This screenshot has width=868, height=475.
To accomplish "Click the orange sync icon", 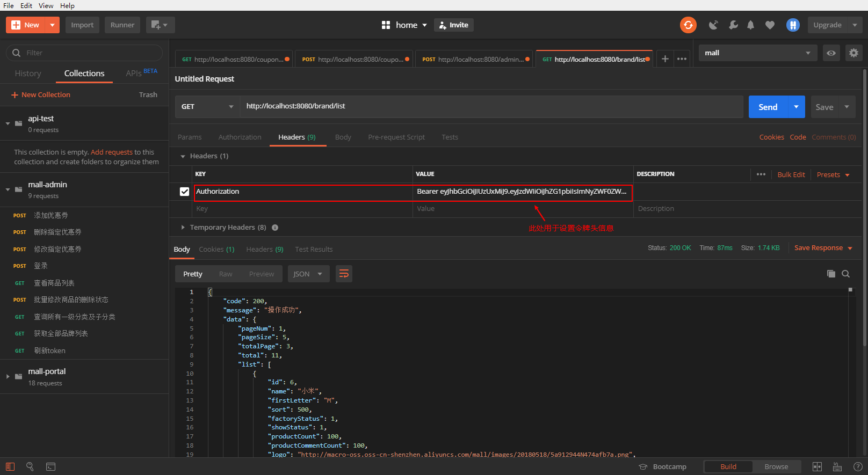I will coord(688,25).
